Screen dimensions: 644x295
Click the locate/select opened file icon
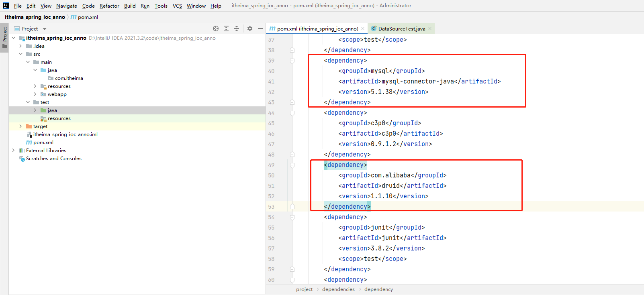216,28
